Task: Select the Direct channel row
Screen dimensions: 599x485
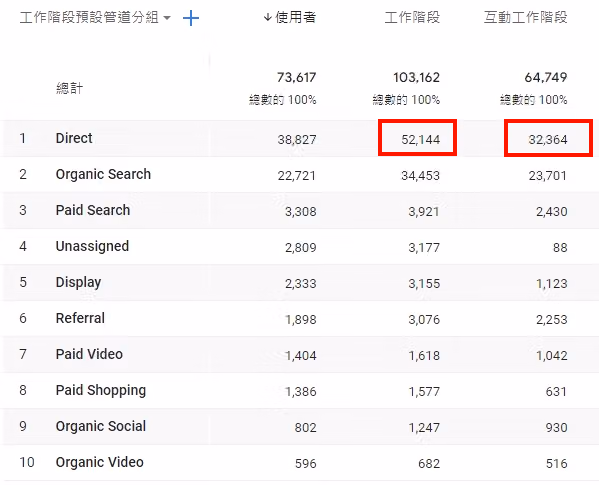Action: pyautogui.click(x=300, y=138)
